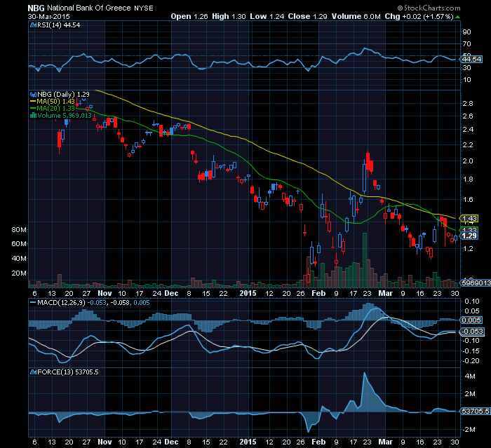This screenshot has width=491, height=448.
Task: Click the NBG (Daily) 1.29 legend
Action: [63, 94]
